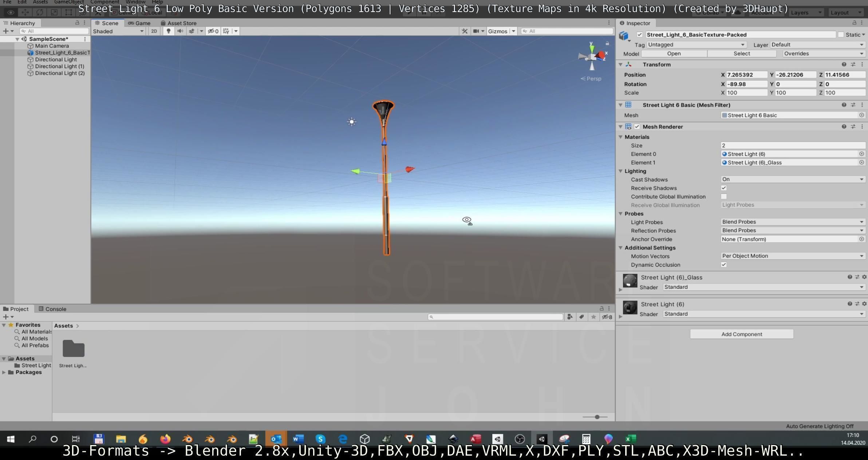This screenshot has height=460, width=868.
Task: Open Street Light (6)_Glass material settings gear
Action: tap(864, 277)
